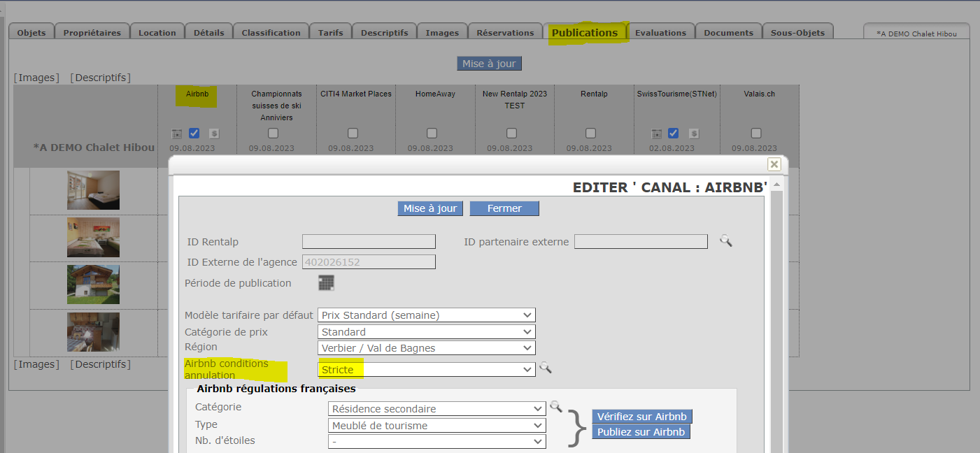Click dollar icon under SwissTourism(STNet) column
980x453 pixels.
[x=693, y=134]
